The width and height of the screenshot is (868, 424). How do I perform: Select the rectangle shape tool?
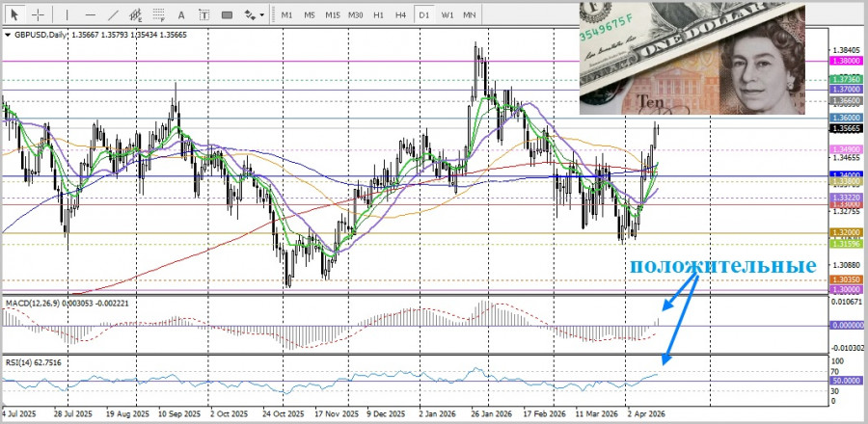pyautogui.click(x=227, y=14)
